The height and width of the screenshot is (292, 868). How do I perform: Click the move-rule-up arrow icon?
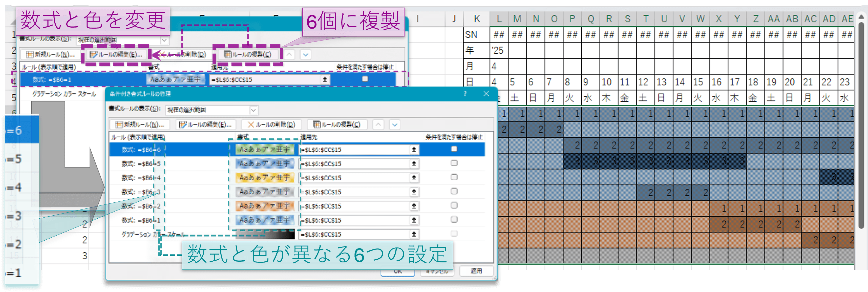point(378,124)
